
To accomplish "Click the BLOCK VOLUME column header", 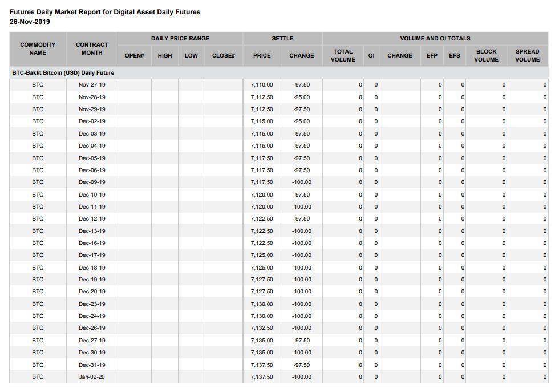I will pos(486,55).
